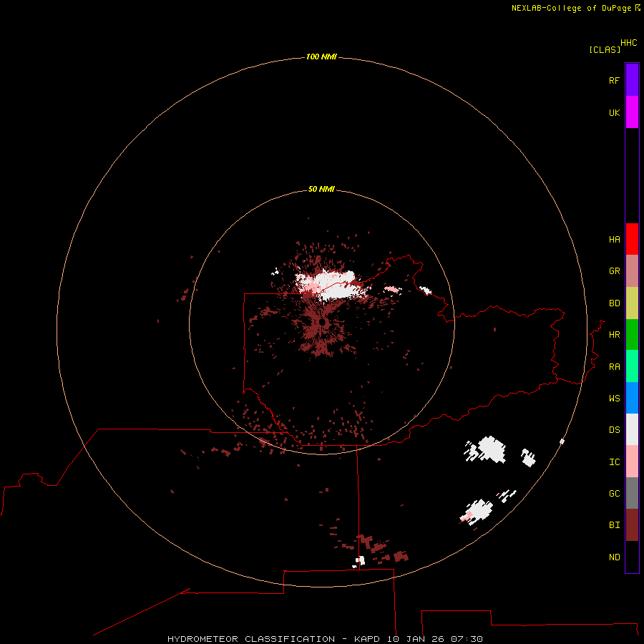This screenshot has width=644, height=644.
Task: Click the WS legend label
Action: (614, 399)
